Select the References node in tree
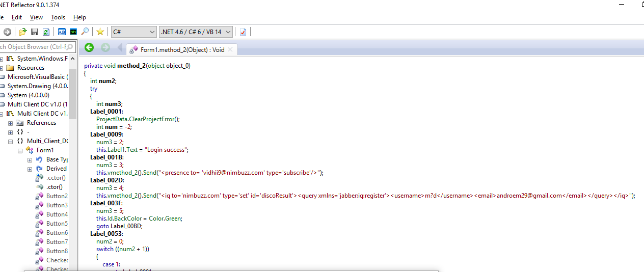 (x=41, y=123)
